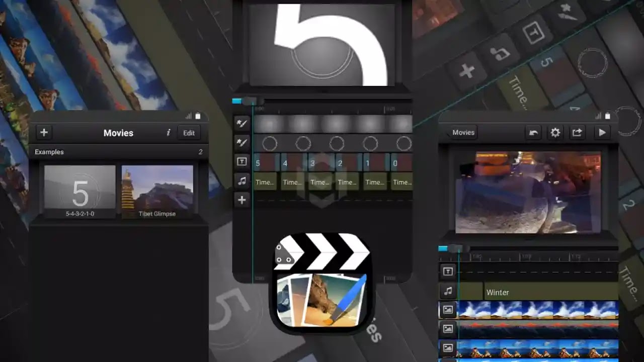Viewport: 644px width, 362px height.
Task: Click the "2" count beside Examples
Action: click(200, 152)
